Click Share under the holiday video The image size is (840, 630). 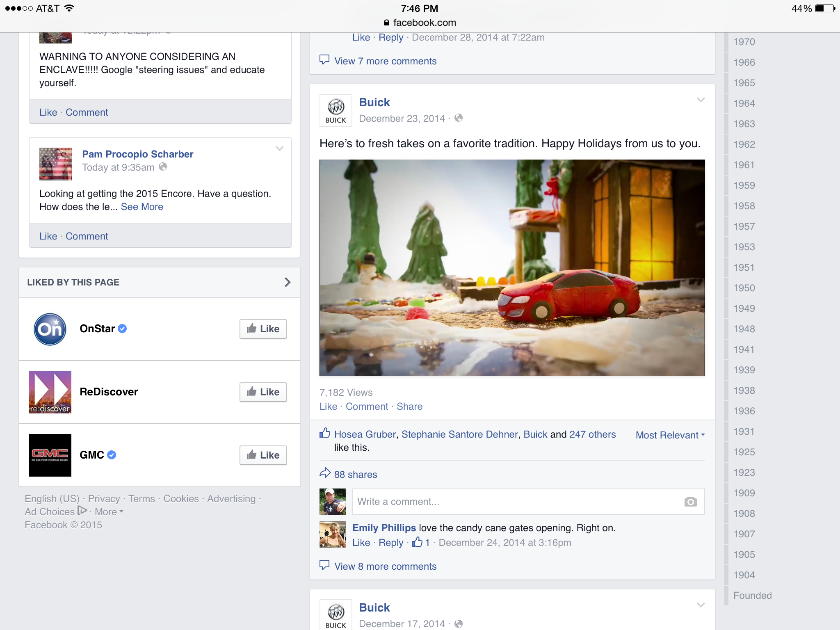coord(409,406)
